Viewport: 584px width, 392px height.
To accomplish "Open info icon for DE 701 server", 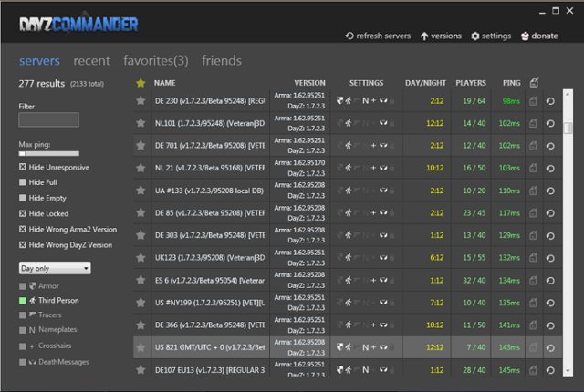I will click(534, 145).
